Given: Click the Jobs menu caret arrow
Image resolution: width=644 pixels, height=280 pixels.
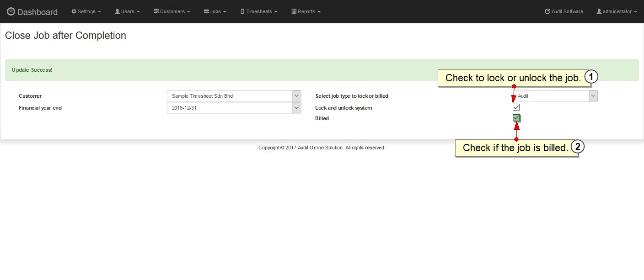Looking at the screenshot, I should click(225, 12).
